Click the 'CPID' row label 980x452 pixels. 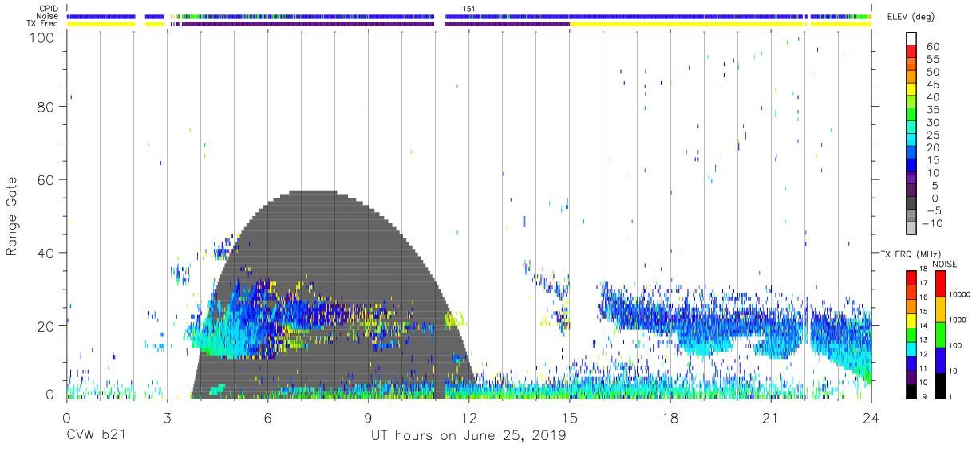(49, 9)
